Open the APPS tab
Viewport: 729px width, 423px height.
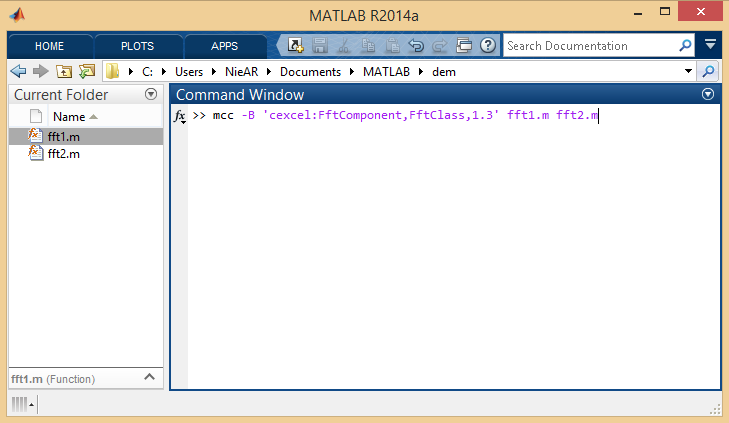click(224, 46)
